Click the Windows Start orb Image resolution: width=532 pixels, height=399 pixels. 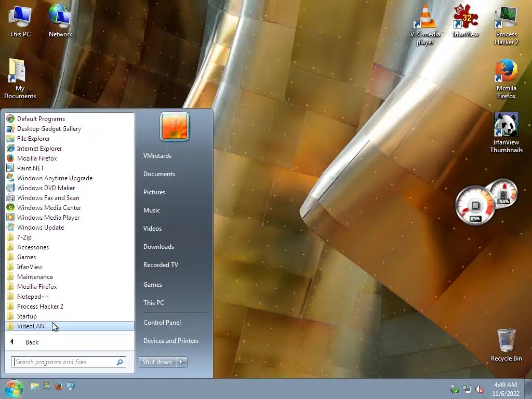point(14,389)
